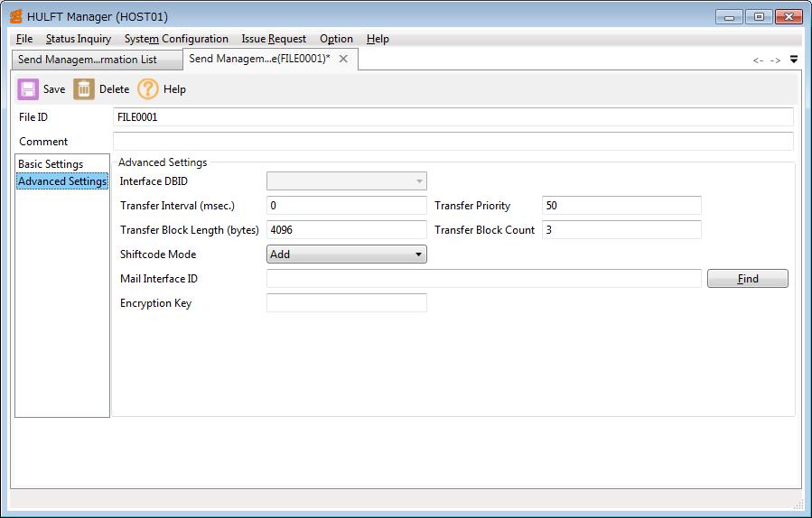Click the Save floppy disk icon

point(28,89)
